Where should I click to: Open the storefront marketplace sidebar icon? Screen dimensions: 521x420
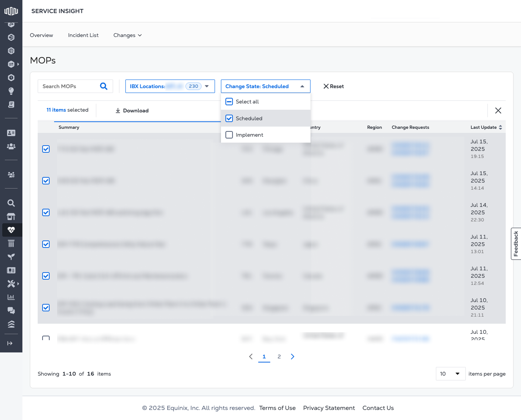(x=11, y=217)
